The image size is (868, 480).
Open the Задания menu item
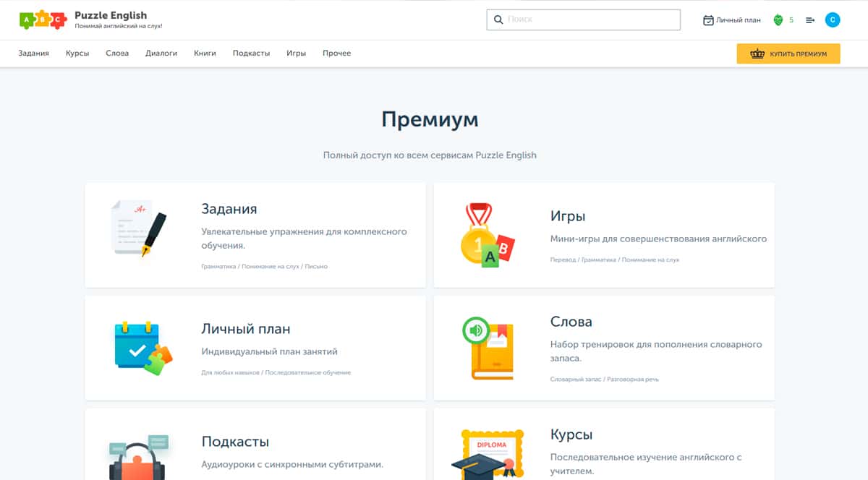(x=33, y=53)
